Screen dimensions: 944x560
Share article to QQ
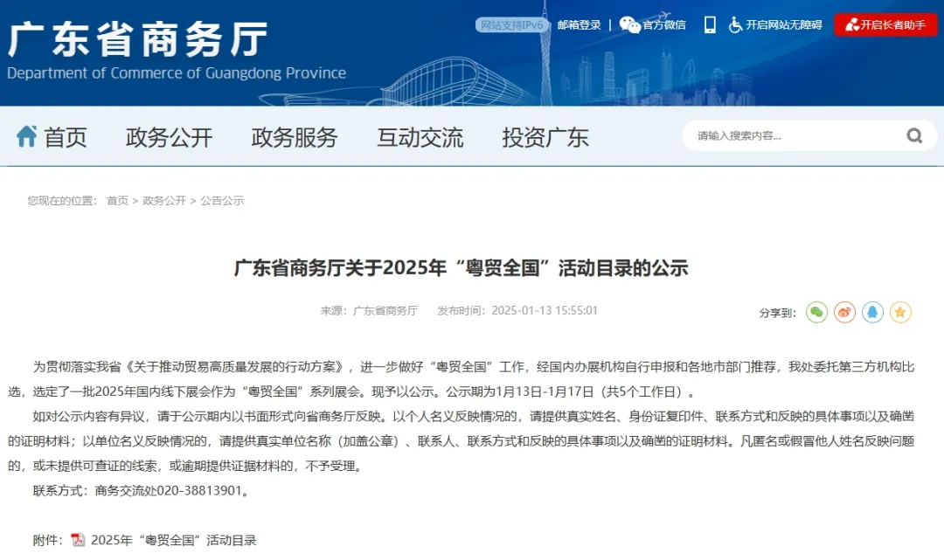coord(871,312)
